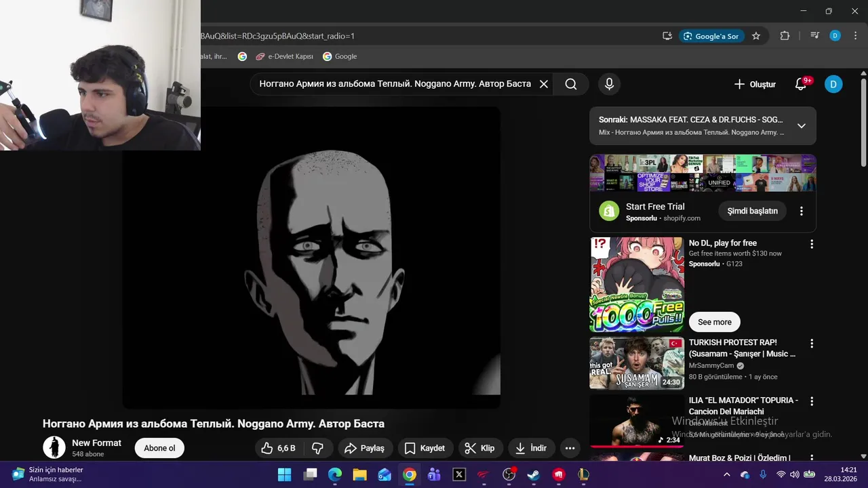Screen dimensions: 868x488
Task: Click Google'a Sor in address bar
Action: 711,36
